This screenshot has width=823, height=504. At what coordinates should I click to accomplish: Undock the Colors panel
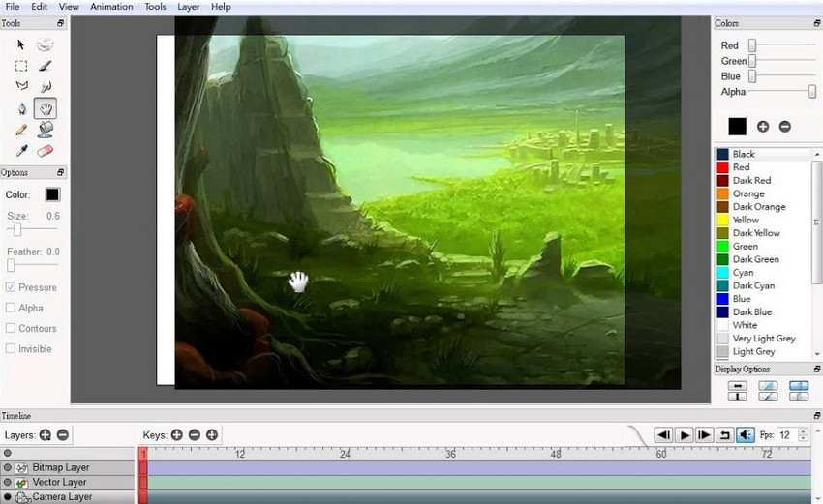[816, 23]
